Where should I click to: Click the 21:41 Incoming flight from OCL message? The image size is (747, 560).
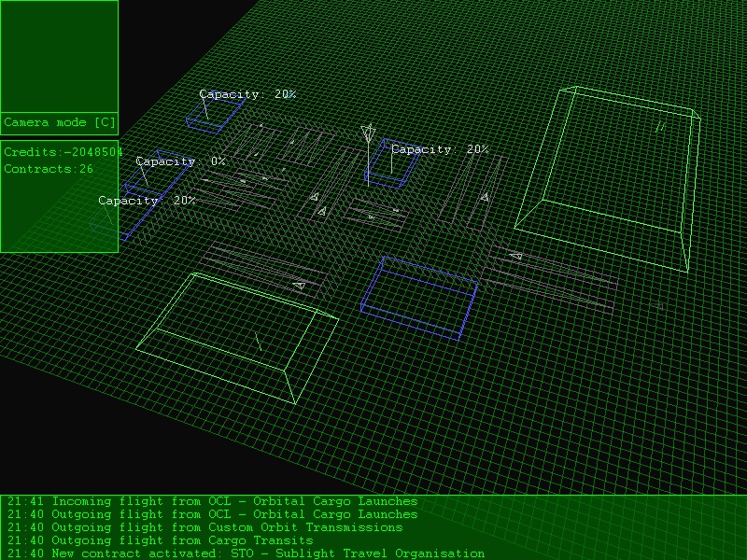213,501
